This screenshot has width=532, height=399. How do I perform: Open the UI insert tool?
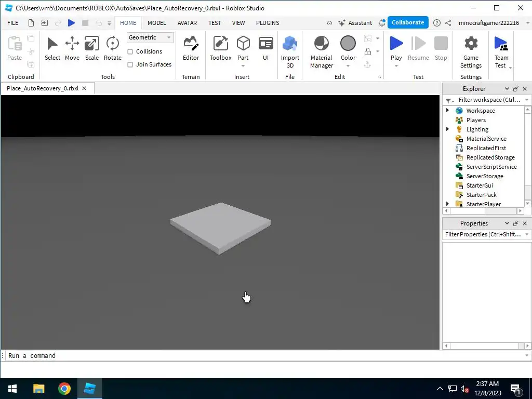coord(265,49)
